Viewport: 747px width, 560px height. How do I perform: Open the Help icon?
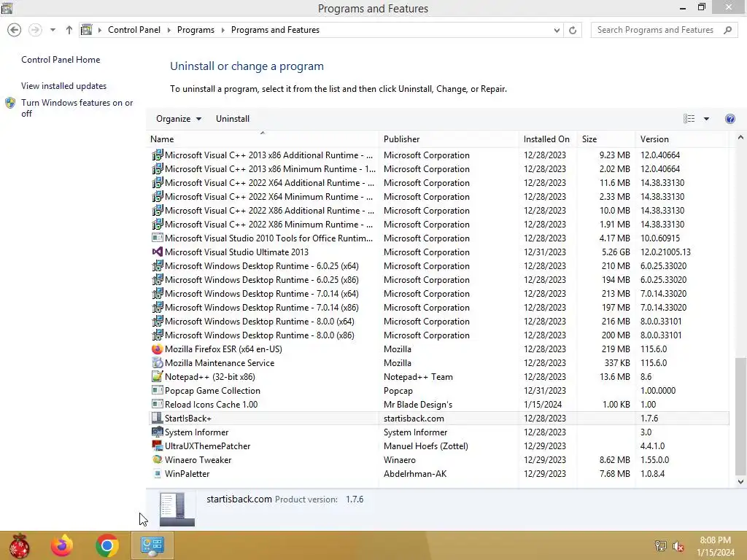729,119
